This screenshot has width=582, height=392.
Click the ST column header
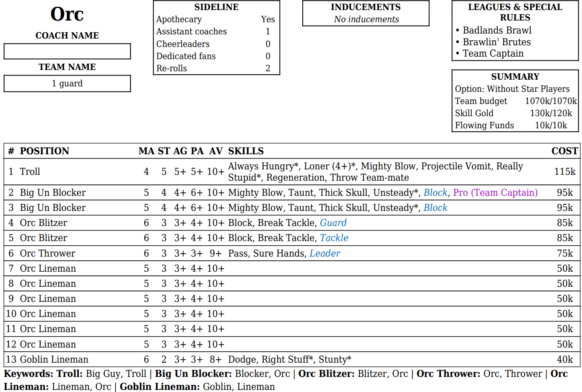(x=164, y=151)
